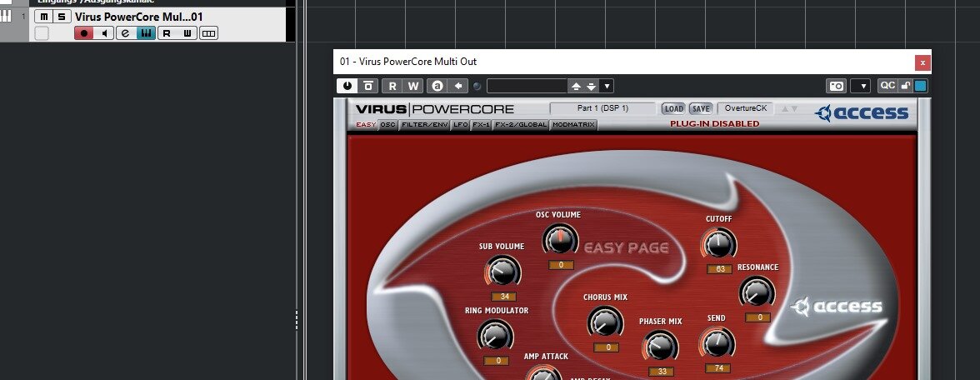This screenshot has height=380, width=980.
Task: Click the CHORUS MIX knob
Action: tap(605, 322)
